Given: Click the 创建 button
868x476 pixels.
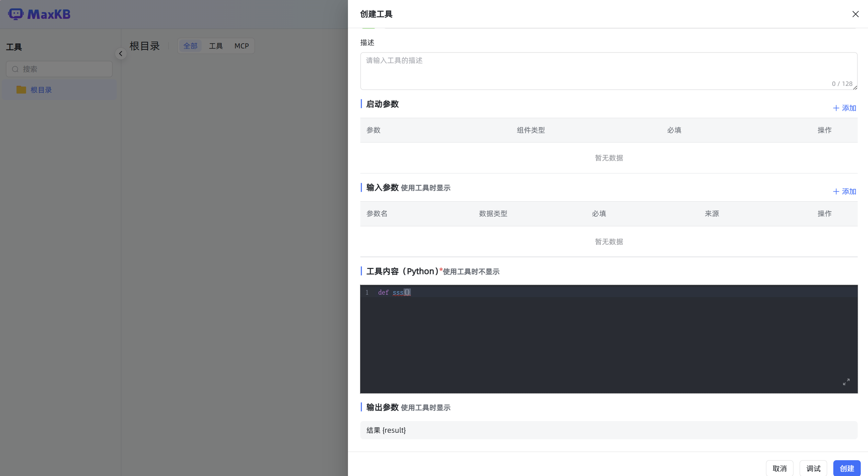Looking at the screenshot, I should click(x=846, y=468).
